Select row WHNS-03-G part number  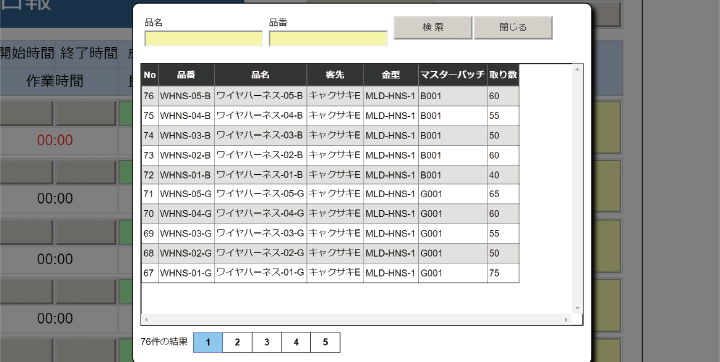coord(186,233)
